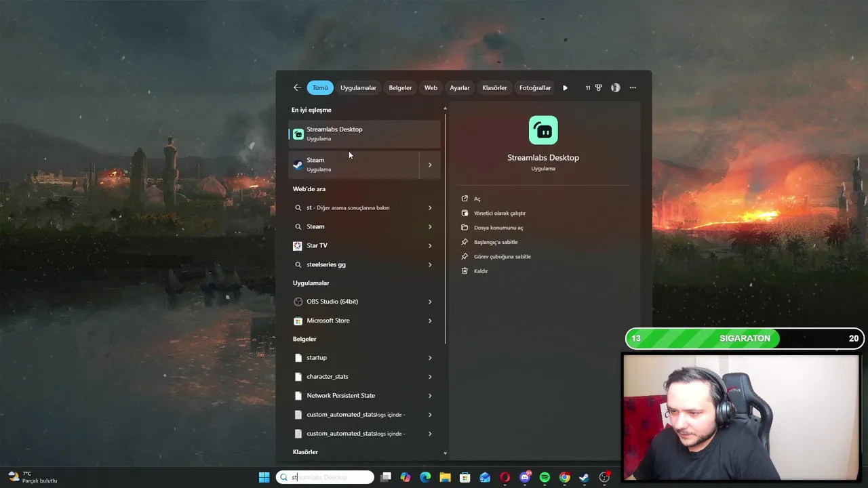Open 'st - Diğer arama sonuçlarına bakın' web result
The height and width of the screenshot is (488, 868).
pyautogui.click(x=365, y=207)
